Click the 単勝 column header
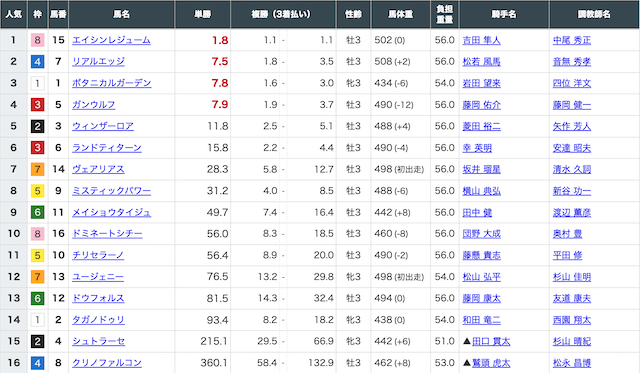 202,14
